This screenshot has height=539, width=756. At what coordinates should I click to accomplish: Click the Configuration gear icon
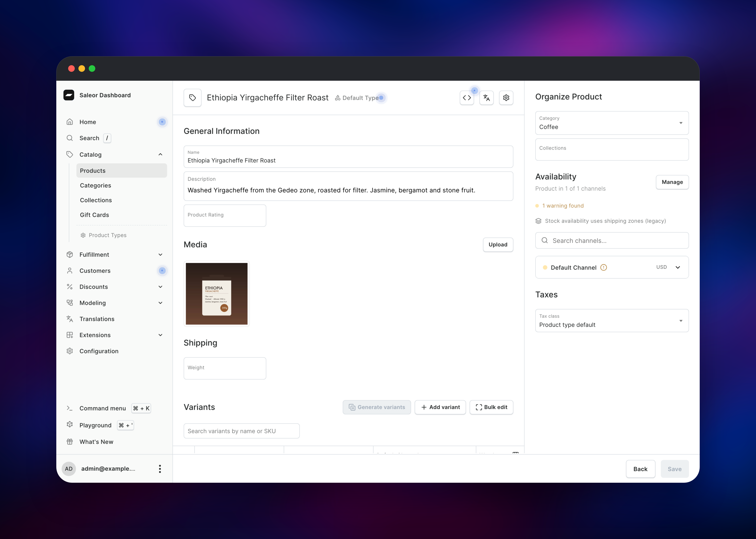70,351
